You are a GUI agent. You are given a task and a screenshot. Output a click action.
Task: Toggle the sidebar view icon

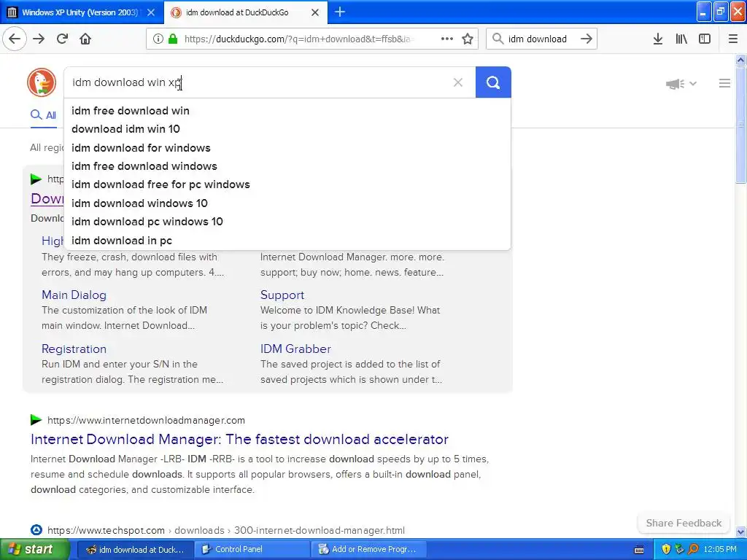(x=705, y=39)
